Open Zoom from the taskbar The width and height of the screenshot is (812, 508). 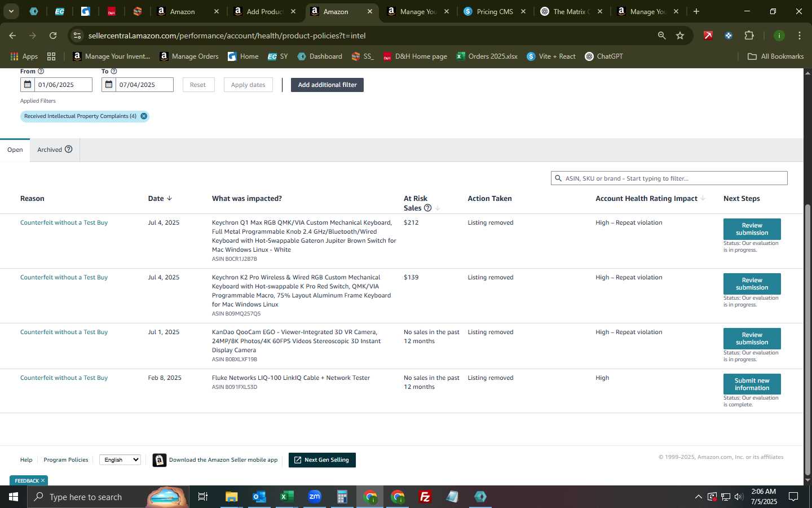pyautogui.click(x=315, y=497)
